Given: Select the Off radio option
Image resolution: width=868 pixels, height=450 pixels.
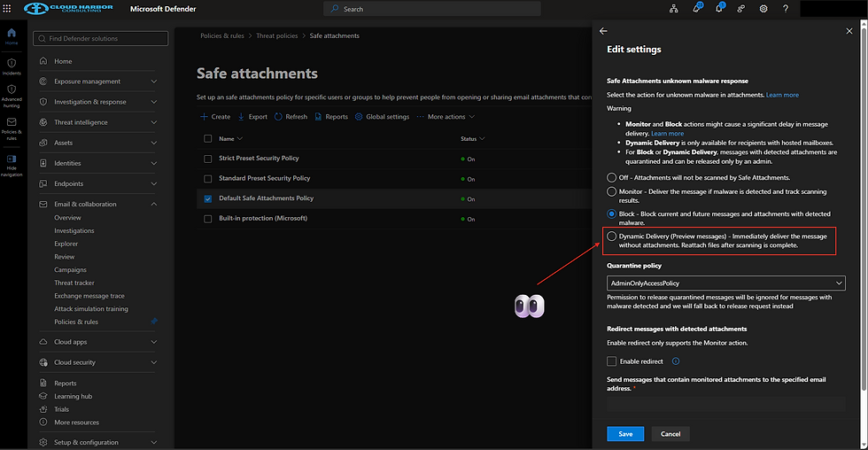Looking at the screenshot, I should (x=611, y=178).
